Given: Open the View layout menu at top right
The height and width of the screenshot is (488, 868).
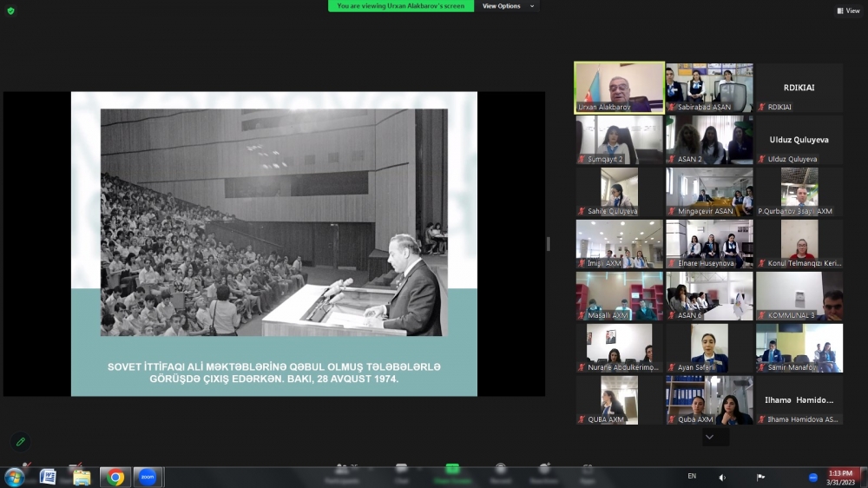Looking at the screenshot, I should pos(848,10).
